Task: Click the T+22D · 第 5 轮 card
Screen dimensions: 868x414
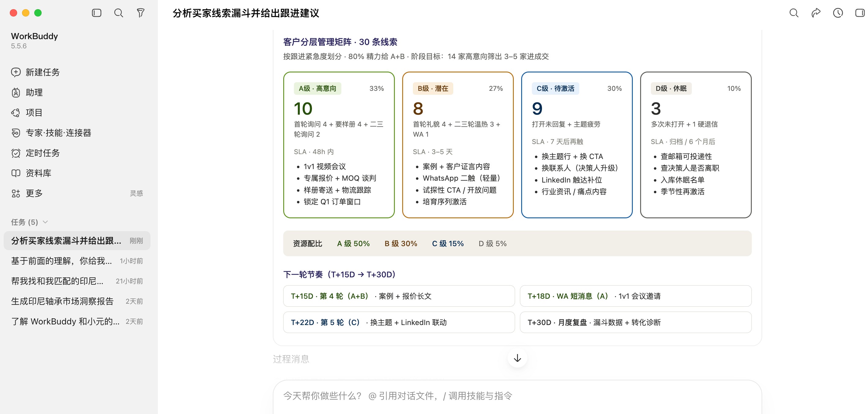Action: pos(399,322)
